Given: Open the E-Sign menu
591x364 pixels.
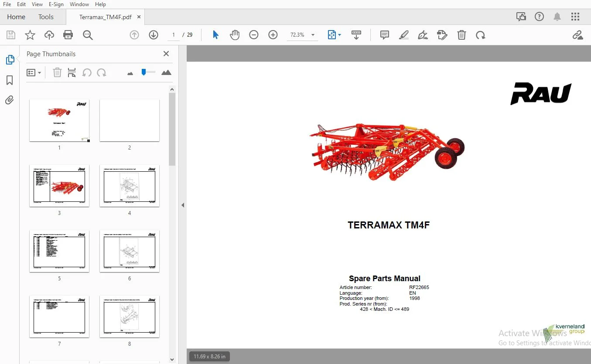Looking at the screenshot, I should (x=56, y=4).
